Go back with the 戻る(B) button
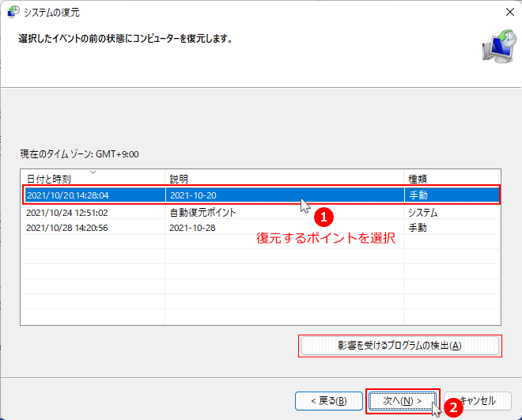The image size is (522, 420). (x=329, y=401)
